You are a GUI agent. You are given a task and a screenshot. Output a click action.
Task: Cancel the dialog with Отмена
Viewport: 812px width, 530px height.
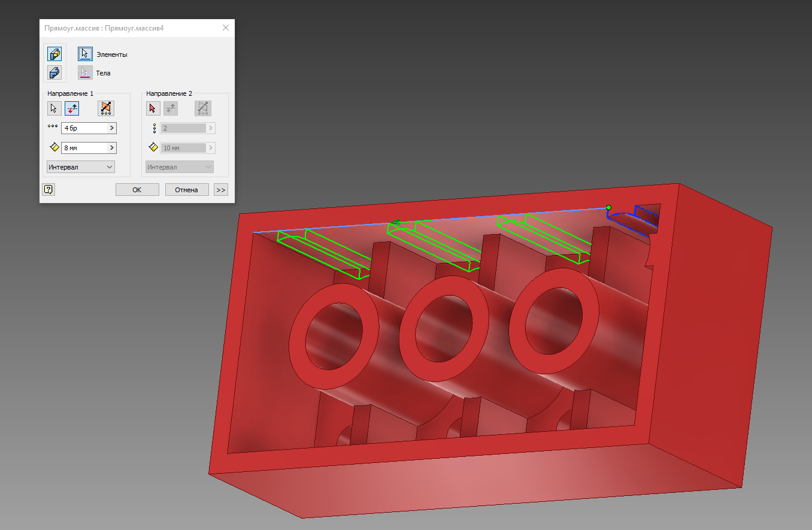coord(186,190)
